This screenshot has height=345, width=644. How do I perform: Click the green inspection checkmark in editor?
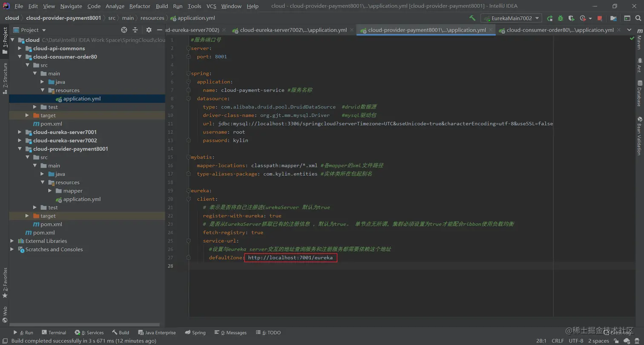coord(632,39)
